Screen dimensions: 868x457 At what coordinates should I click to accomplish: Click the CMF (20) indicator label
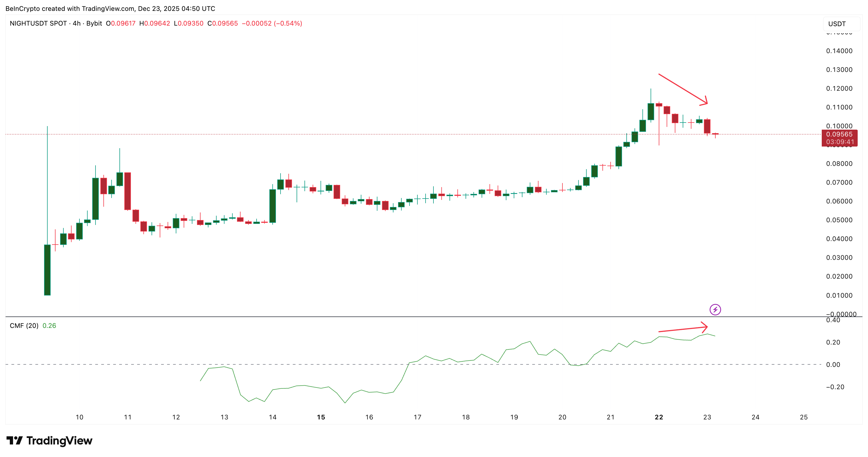point(24,325)
